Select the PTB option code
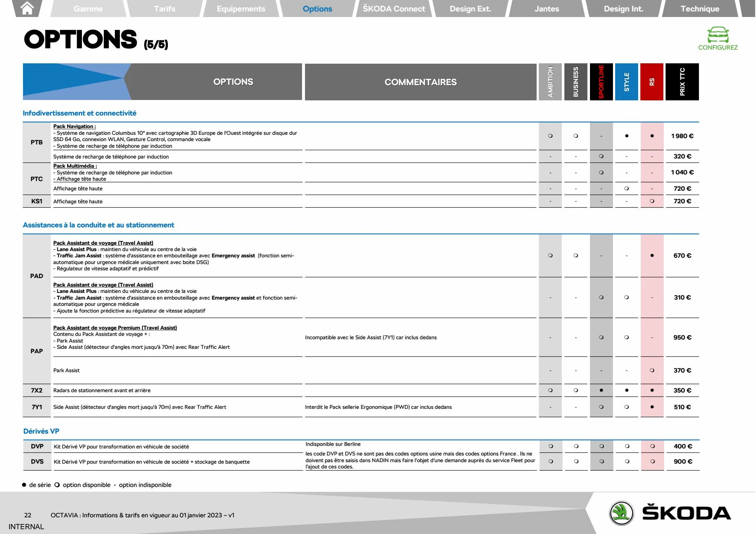756x534 pixels. (37, 142)
